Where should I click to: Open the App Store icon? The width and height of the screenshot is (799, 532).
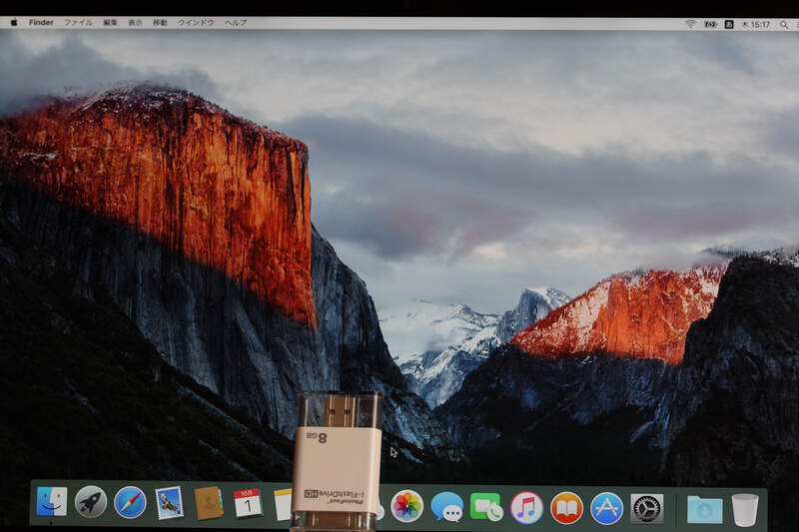click(606, 508)
